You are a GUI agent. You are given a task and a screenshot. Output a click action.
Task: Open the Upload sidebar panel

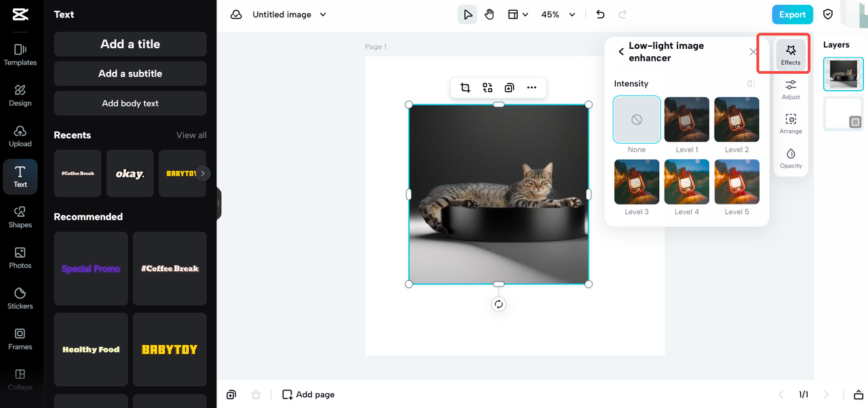(x=20, y=136)
